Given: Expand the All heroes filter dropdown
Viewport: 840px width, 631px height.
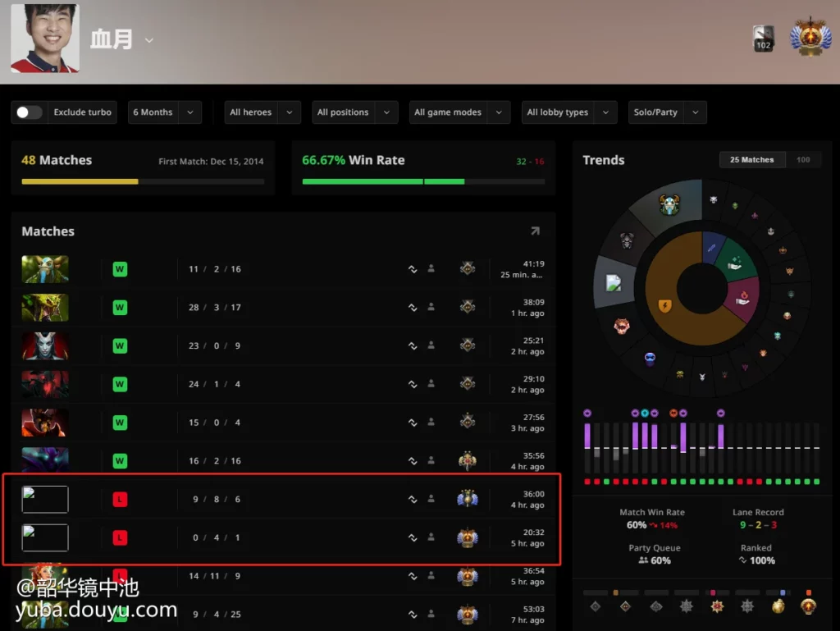Looking at the screenshot, I should click(x=262, y=112).
